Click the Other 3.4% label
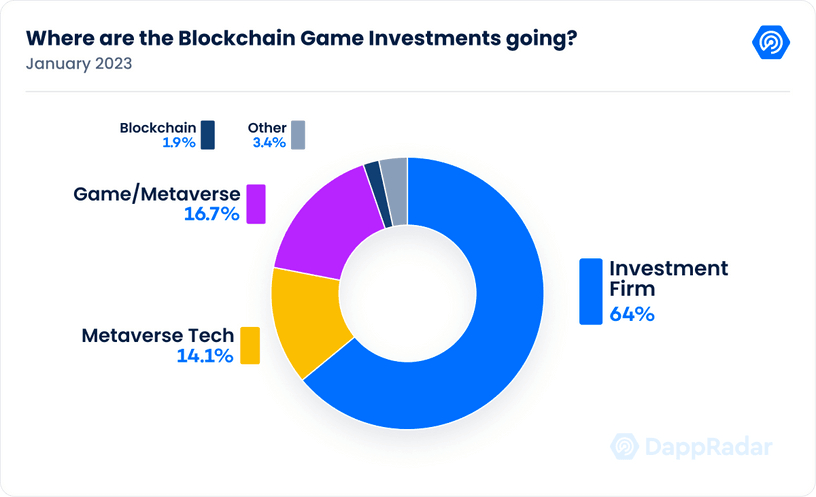This screenshot has height=497, width=816. [x=267, y=135]
